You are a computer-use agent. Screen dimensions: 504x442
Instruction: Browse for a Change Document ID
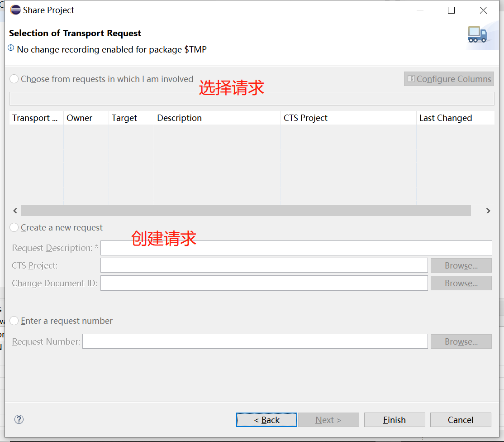(x=461, y=283)
